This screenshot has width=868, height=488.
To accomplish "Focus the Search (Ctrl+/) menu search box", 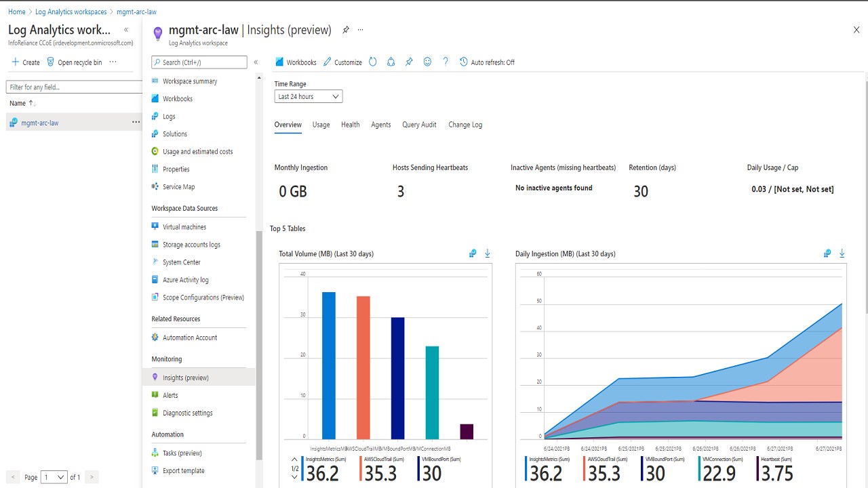I will (199, 62).
